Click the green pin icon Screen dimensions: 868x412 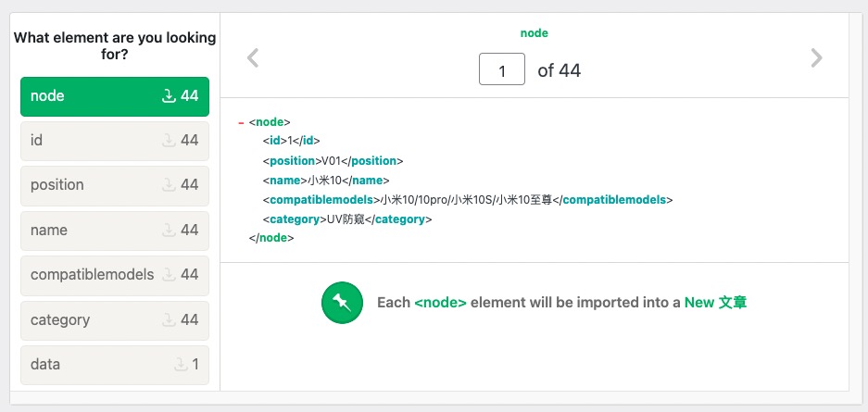[341, 303]
